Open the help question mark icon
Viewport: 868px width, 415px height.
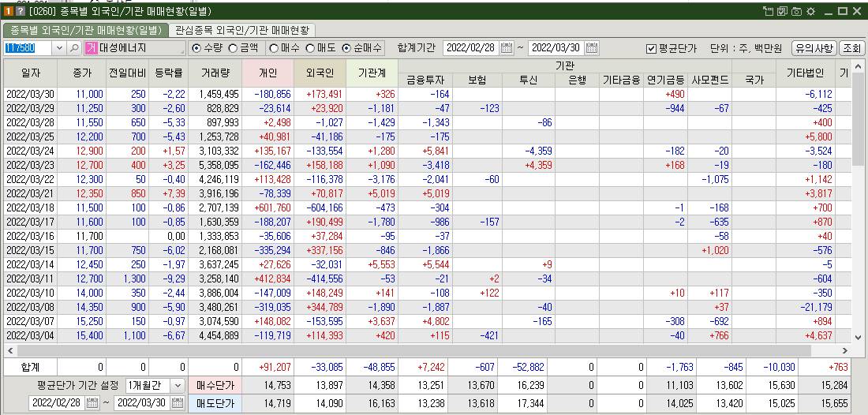click(20, 11)
